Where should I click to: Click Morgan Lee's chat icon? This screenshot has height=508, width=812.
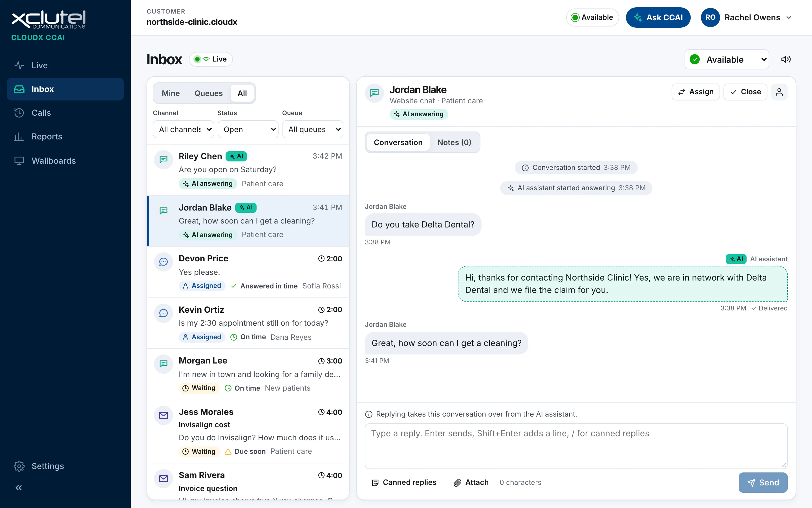[x=164, y=364]
